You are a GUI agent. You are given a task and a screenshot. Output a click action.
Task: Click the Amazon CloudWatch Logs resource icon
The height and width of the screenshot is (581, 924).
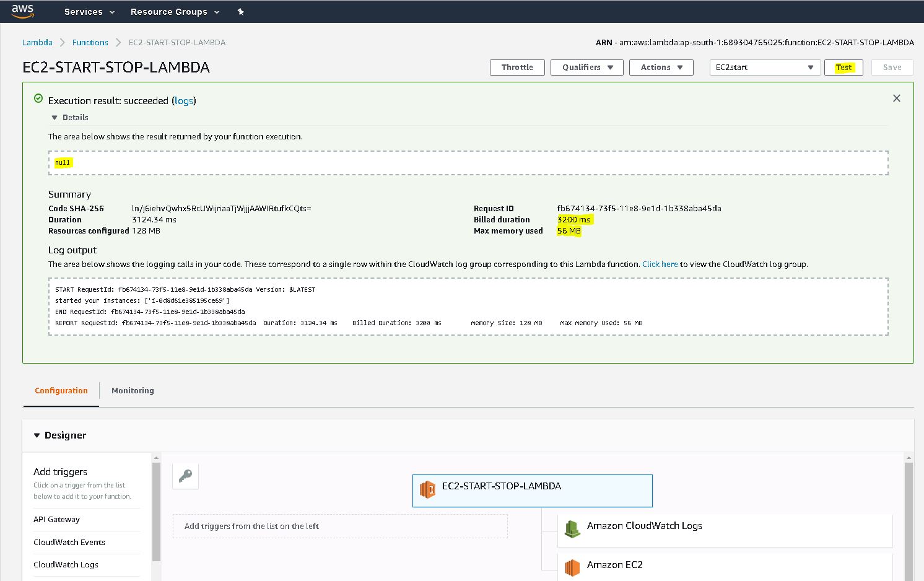click(x=572, y=528)
